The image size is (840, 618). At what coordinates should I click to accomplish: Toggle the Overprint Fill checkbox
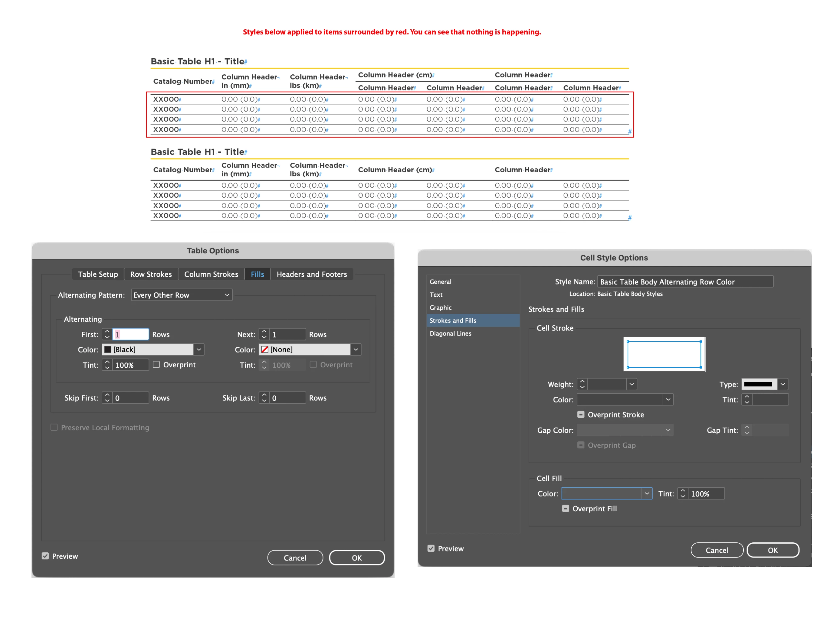(x=565, y=508)
